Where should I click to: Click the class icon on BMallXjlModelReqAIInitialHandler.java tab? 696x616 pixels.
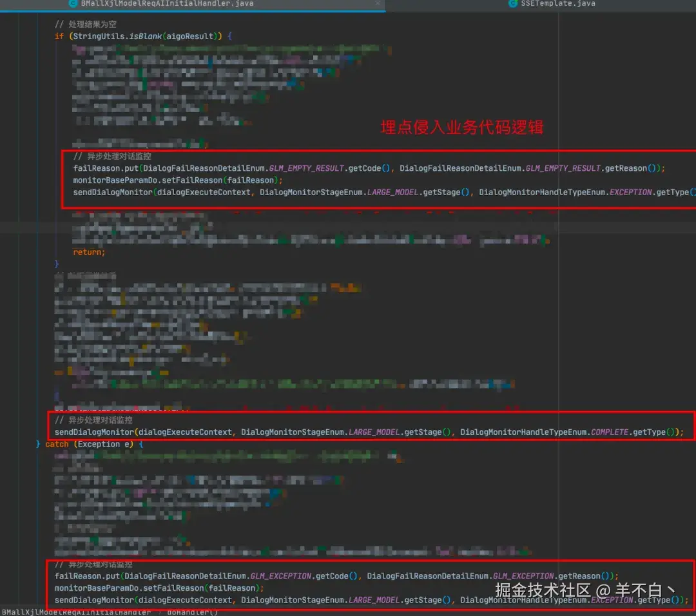[73, 4]
